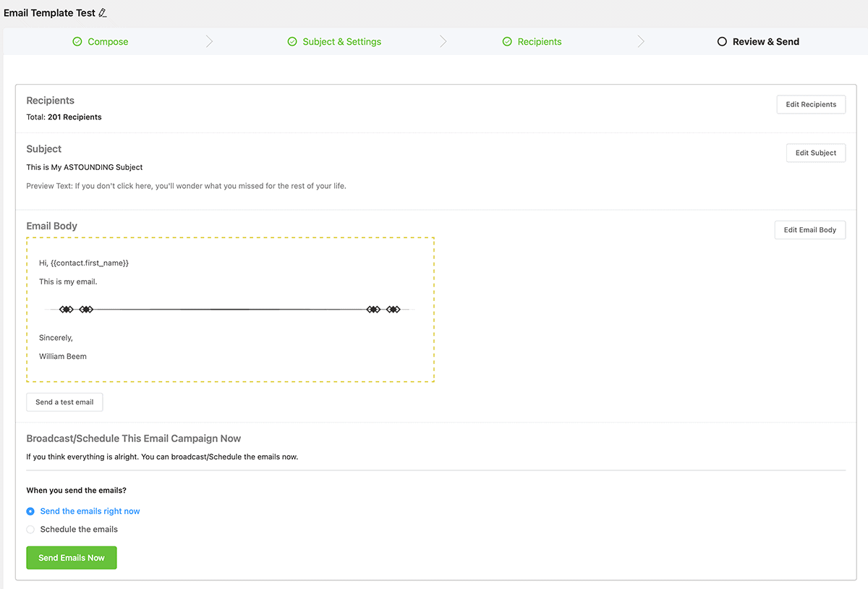868x589 pixels.
Task: Click the Edit Subject button
Action: (x=816, y=153)
